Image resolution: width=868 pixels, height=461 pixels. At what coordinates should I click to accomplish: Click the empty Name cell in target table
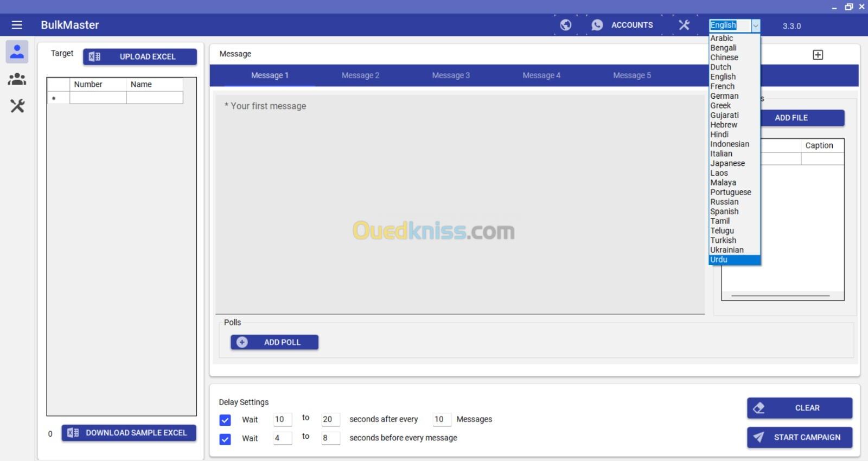pyautogui.click(x=155, y=98)
